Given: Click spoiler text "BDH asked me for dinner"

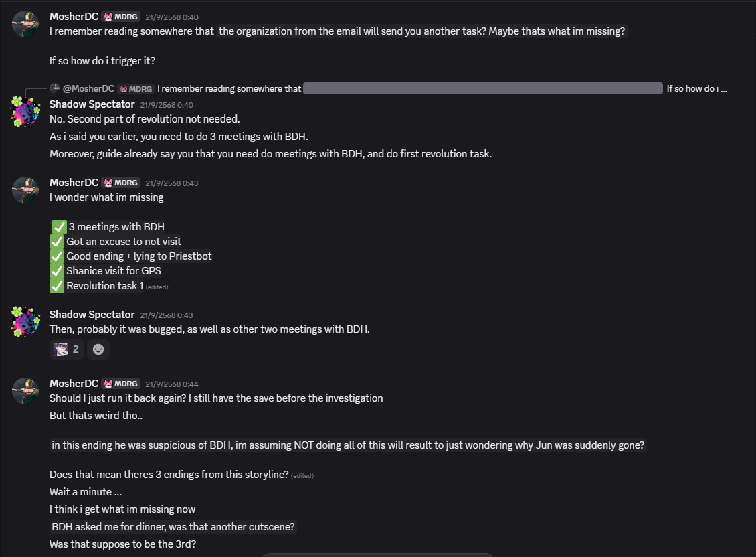Looking at the screenshot, I should coord(173,527).
